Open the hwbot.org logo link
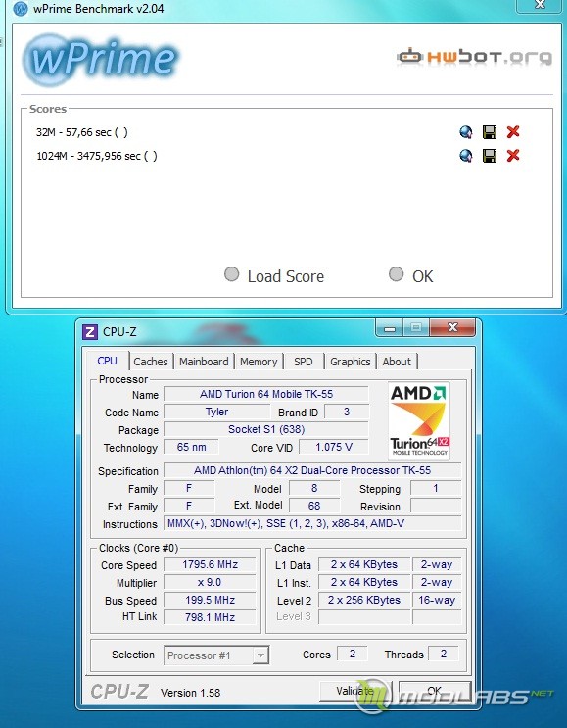Image resolution: width=567 pixels, height=728 pixels. [474, 57]
